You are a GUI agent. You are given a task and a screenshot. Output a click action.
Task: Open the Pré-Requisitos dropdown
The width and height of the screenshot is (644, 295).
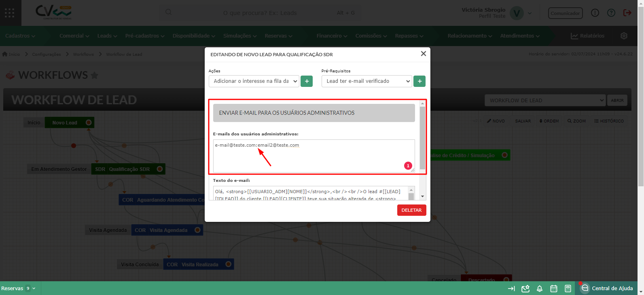click(367, 81)
